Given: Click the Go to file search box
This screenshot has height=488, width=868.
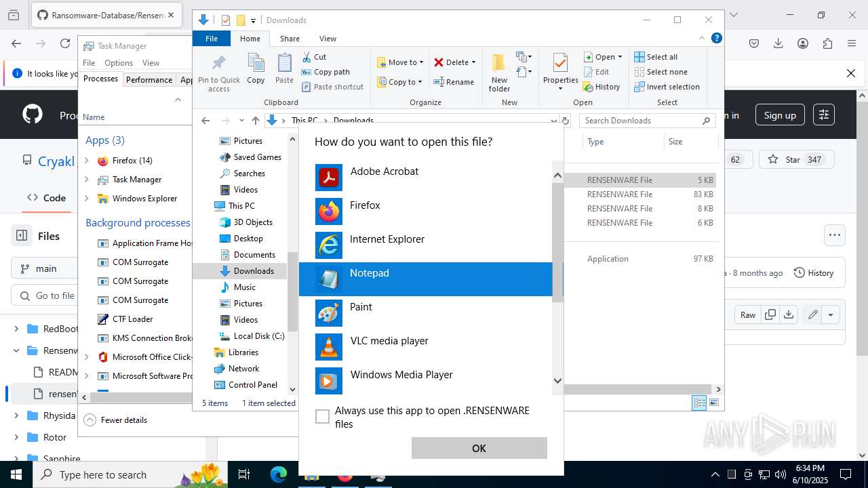Looking at the screenshot, I should [45, 296].
